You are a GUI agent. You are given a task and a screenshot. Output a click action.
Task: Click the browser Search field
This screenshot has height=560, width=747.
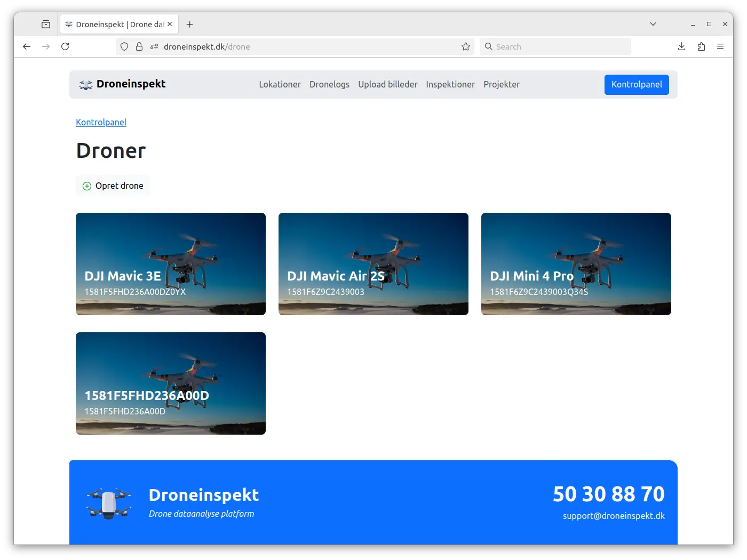point(555,46)
